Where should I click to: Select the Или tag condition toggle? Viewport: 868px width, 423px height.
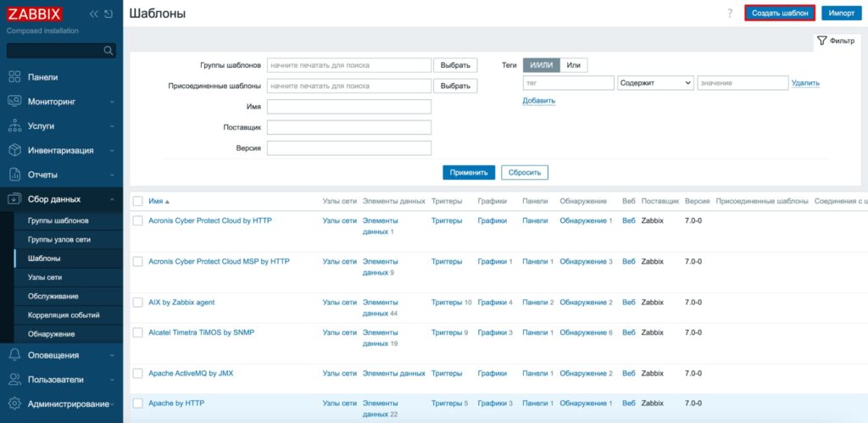coord(574,65)
